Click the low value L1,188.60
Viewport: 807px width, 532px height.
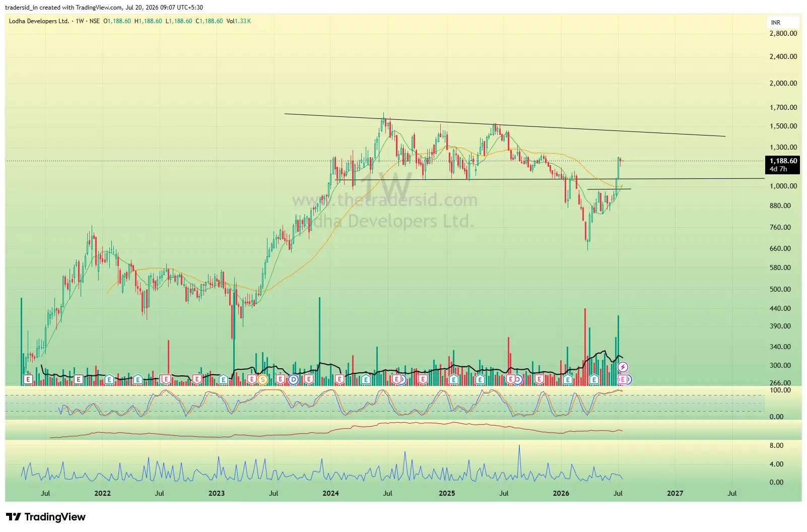pos(179,21)
